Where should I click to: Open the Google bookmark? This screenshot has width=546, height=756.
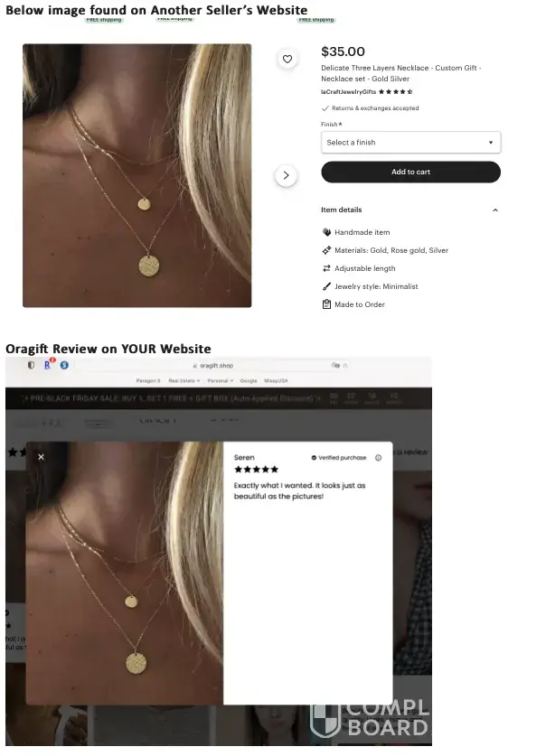click(249, 381)
